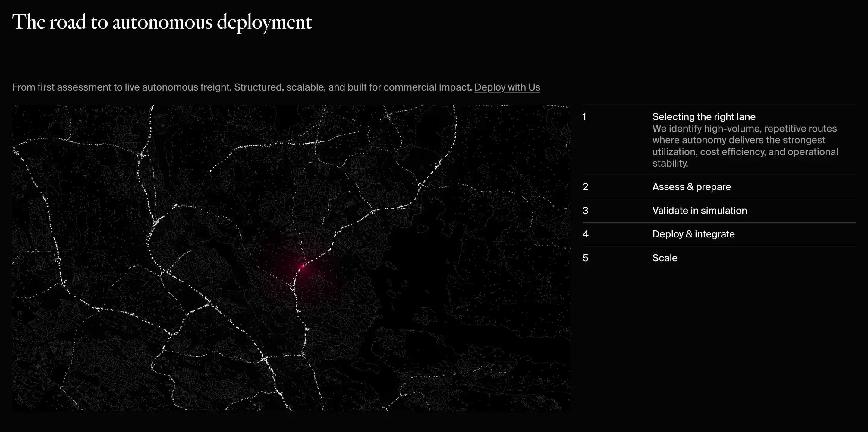Viewport: 868px width, 432px height.
Task: Click the road to autonomous deployment heading
Action: click(x=162, y=22)
